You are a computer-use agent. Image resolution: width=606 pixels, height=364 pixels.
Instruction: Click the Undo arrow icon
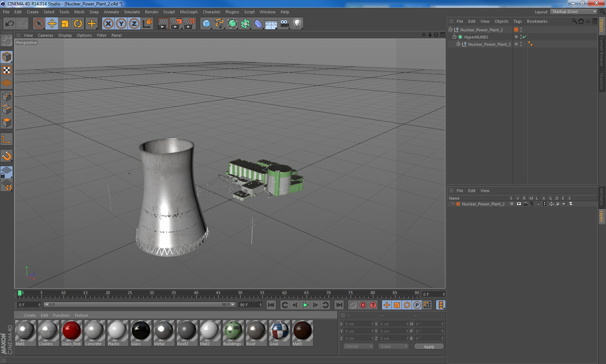click(x=10, y=24)
